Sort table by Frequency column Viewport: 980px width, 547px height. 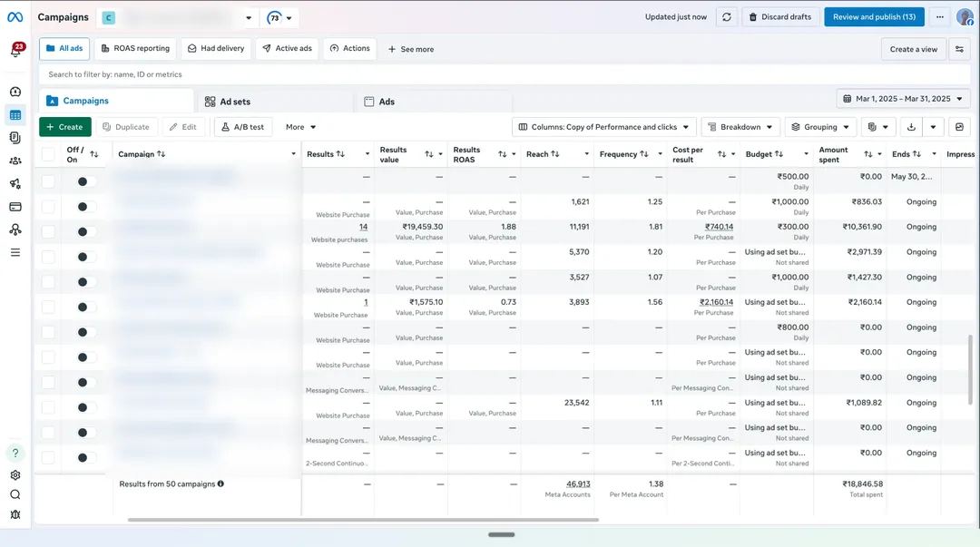point(643,154)
